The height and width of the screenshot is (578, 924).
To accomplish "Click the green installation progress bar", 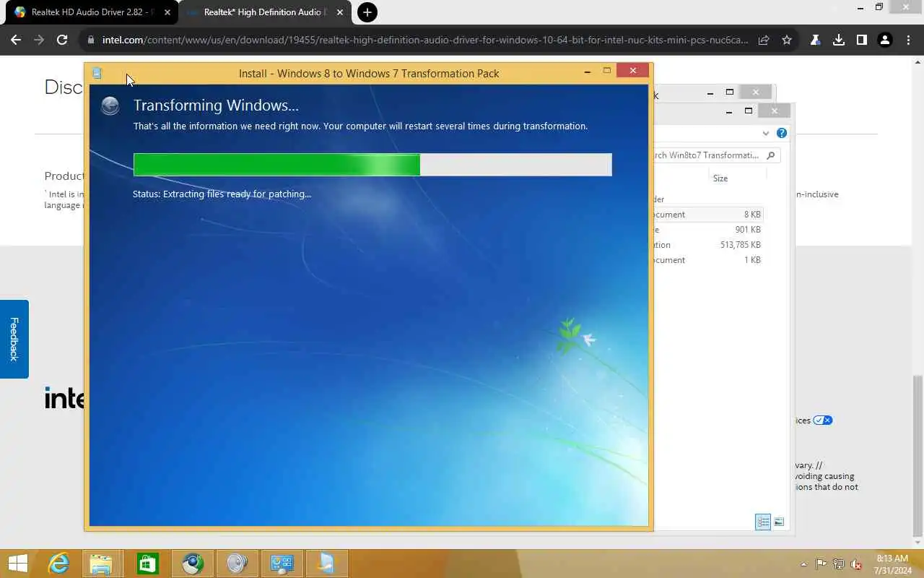I will [x=372, y=165].
